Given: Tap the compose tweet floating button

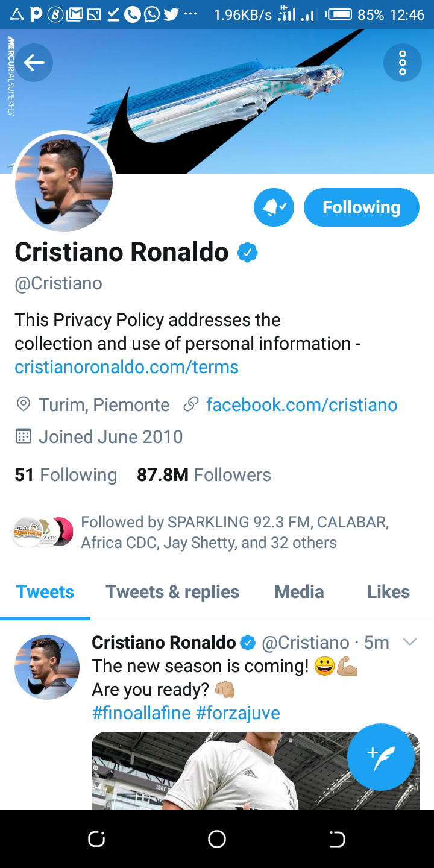Looking at the screenshot, I should (380, 756).
